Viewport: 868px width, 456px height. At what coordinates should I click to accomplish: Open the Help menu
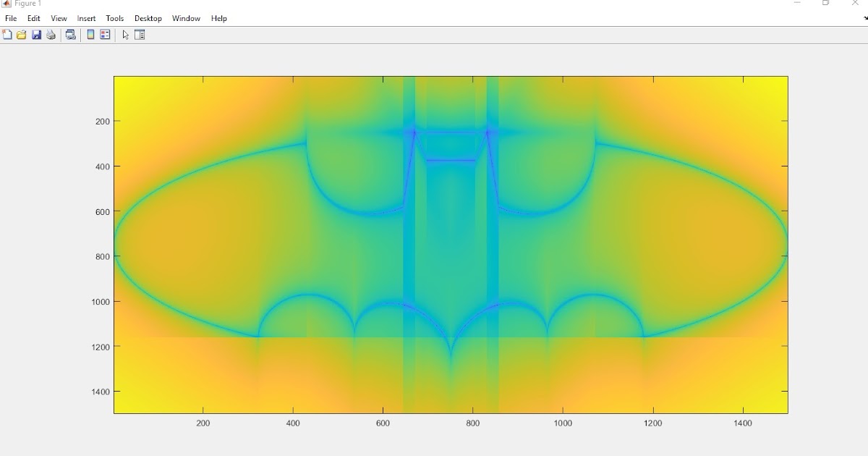[x=218, y=18]
